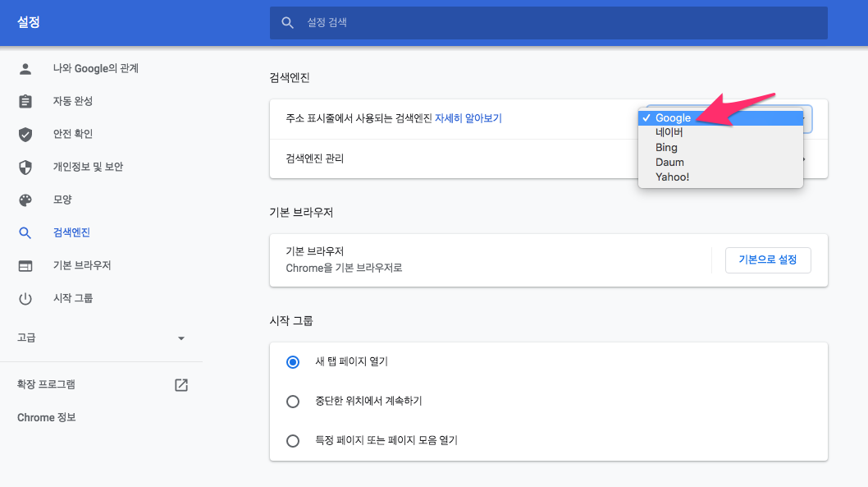Click the 설정 title in the header
This screenshot has width=868, height=487.
28,22
